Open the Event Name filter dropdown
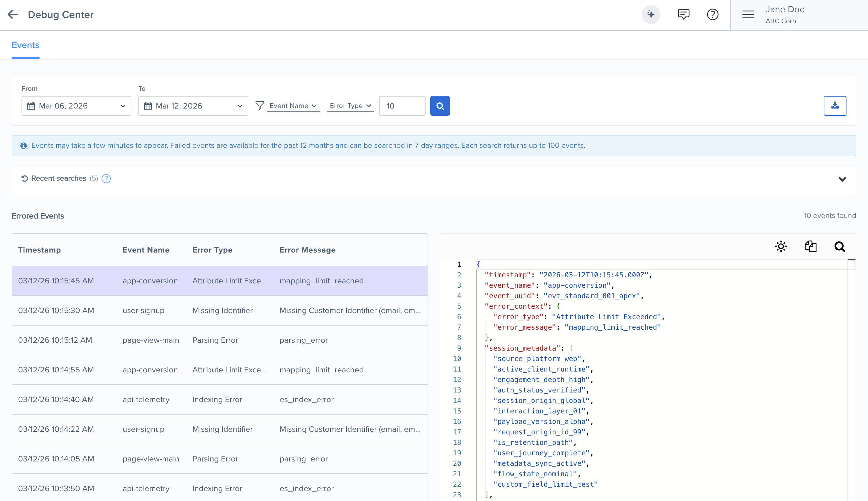 [x=293, y=106]
